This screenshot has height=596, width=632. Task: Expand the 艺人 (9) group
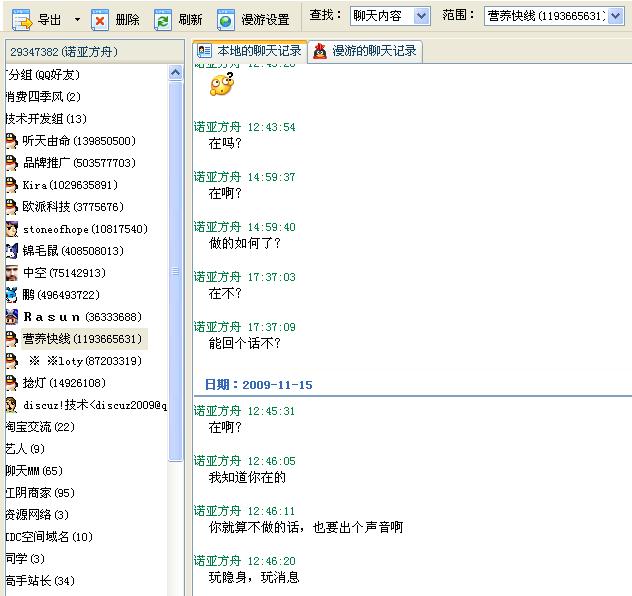point(25,449)
